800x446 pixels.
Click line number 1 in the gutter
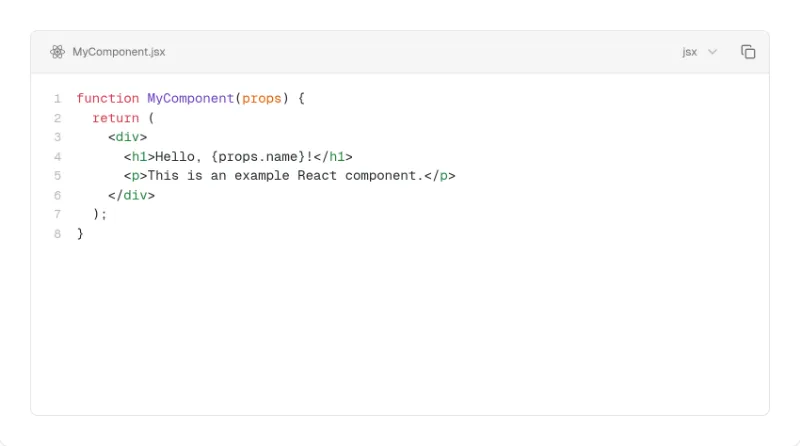[x=57, y=99]
